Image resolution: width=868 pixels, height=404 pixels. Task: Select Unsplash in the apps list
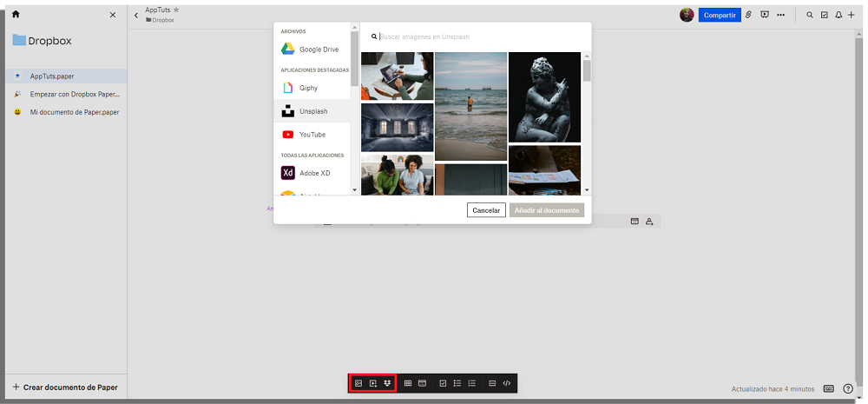pos(312,111)
